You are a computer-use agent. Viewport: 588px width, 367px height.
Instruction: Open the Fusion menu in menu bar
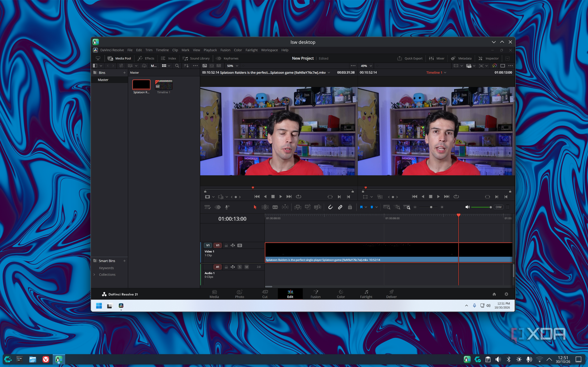225,50
